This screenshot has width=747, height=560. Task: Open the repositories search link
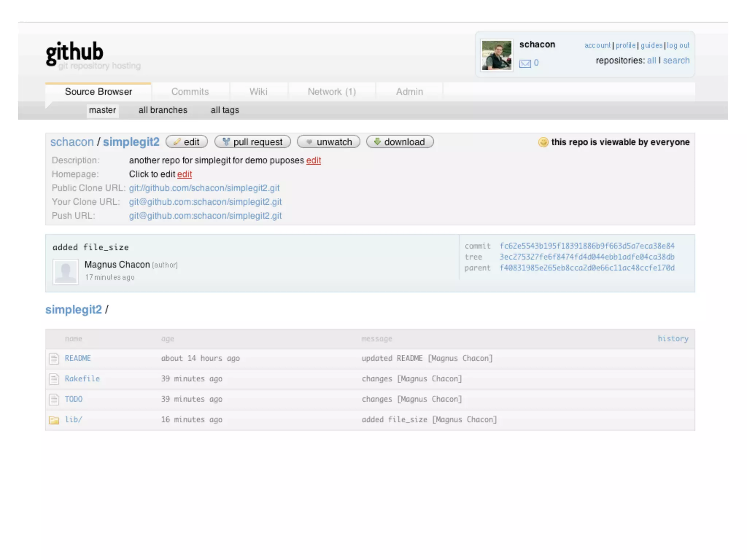point(676,61)
